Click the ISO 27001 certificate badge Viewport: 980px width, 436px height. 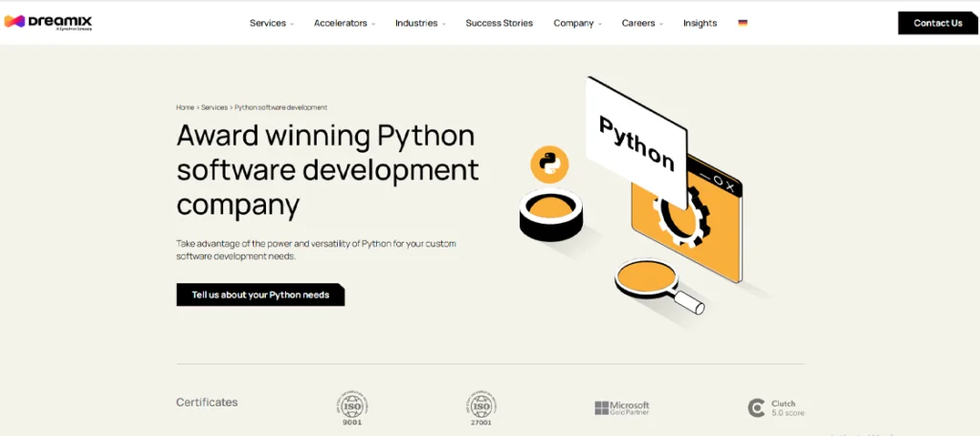[x=481, y=406]
